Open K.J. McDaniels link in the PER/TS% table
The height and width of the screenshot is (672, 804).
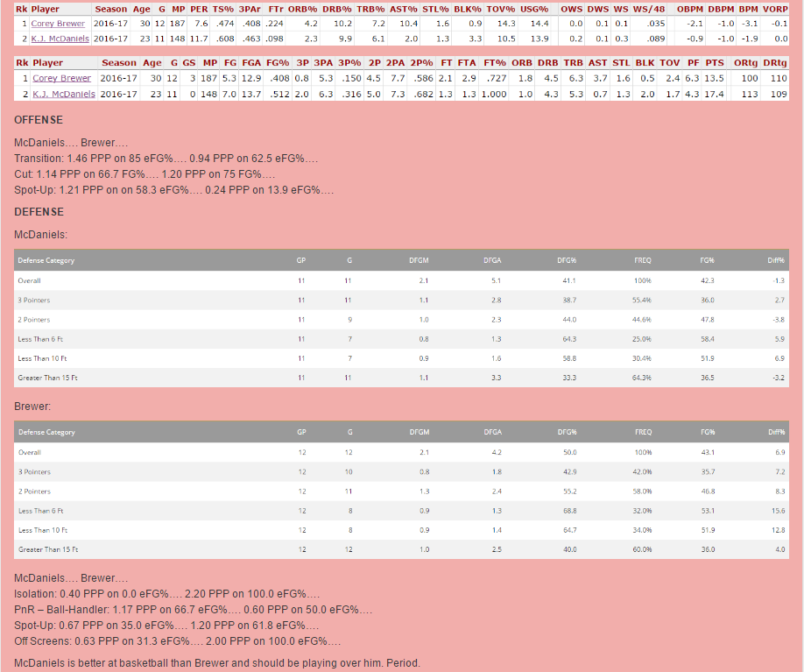(60, 39)
